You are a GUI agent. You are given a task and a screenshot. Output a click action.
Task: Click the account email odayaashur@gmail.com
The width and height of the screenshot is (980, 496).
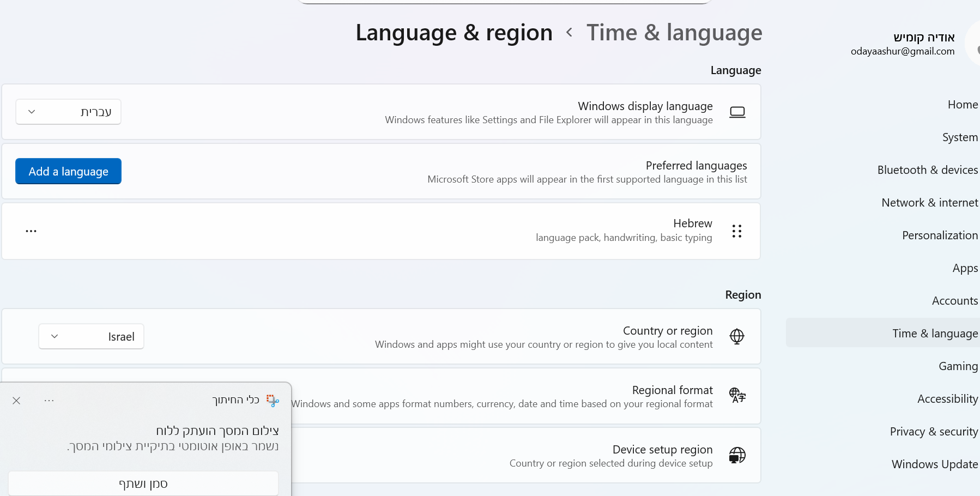tap(902, 51)
